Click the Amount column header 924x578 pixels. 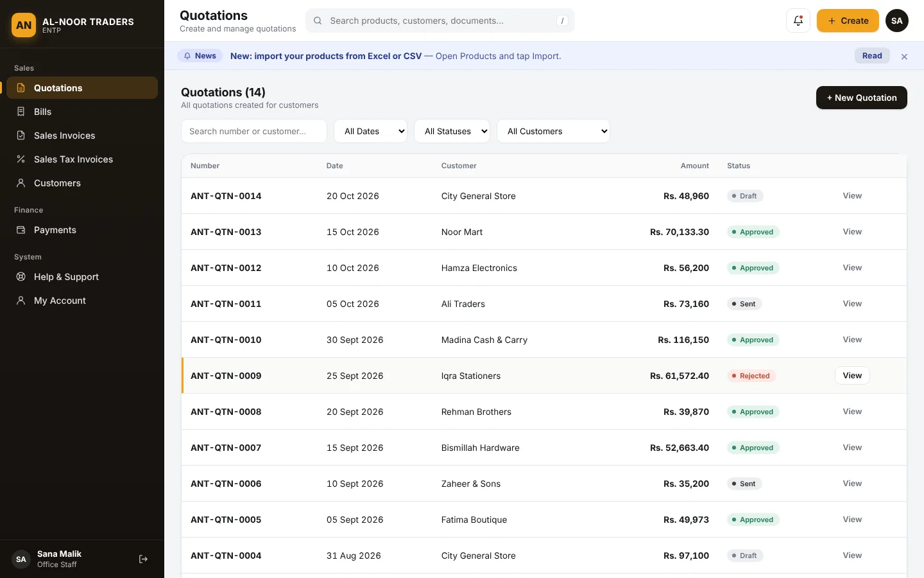point(694,166)
